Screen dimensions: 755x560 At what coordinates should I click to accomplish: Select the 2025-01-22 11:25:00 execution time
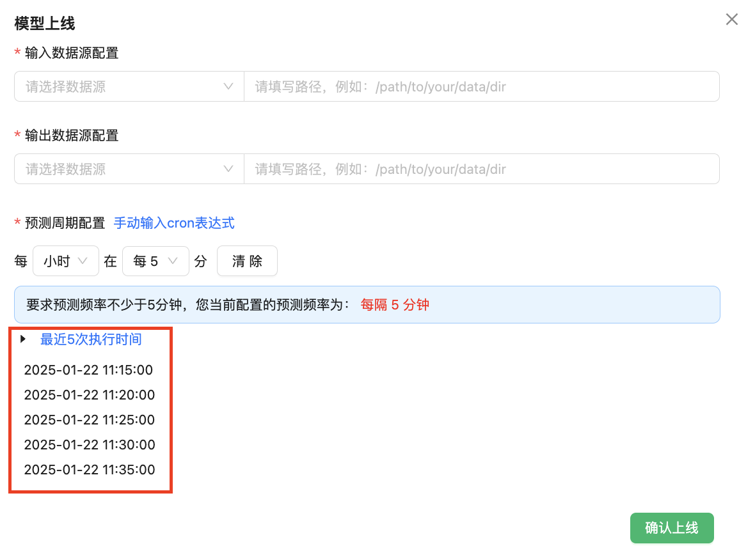pos(89,420)
